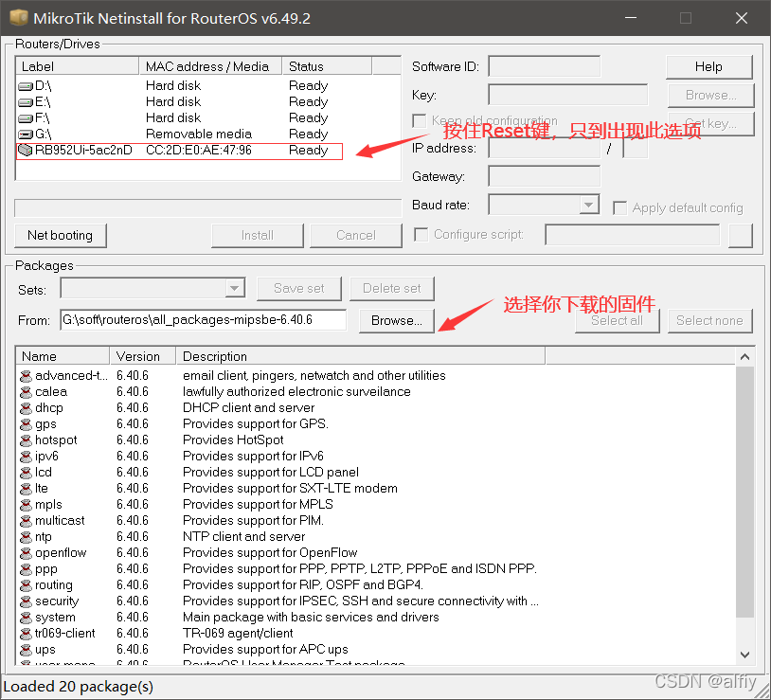
Task: Toggle the Configure script checkbox
Action: [x=421, y=235]
